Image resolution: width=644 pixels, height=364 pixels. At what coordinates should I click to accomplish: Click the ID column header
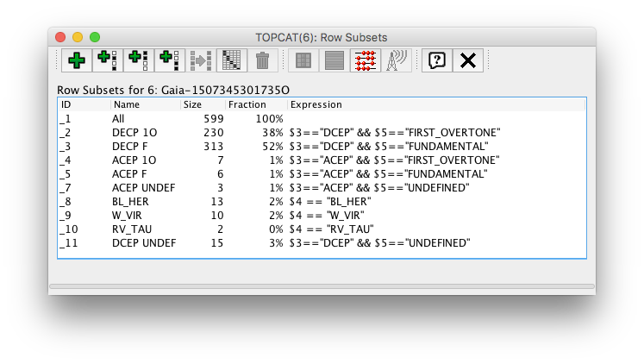click(x=84, y=104)
